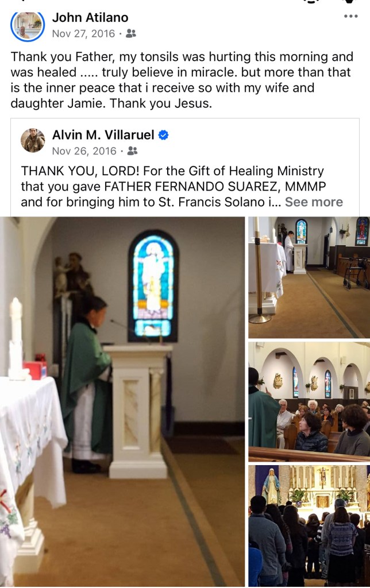Viewport: 370px width, 588px height.
Task: Open the three-dot post options menu
Action: [350, 16]
